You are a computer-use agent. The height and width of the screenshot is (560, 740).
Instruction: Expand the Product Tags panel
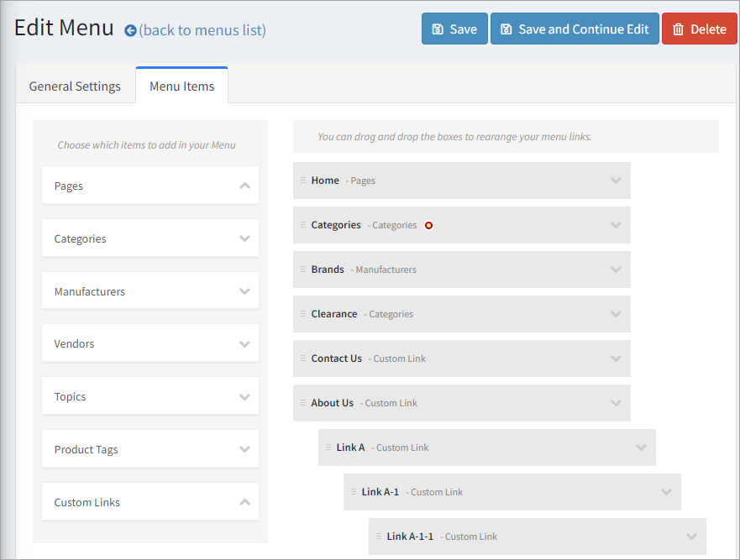tap(244, 449)
